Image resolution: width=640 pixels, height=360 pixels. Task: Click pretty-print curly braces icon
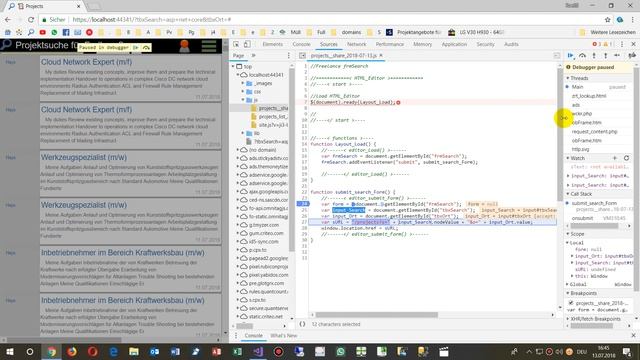[302, 324]
